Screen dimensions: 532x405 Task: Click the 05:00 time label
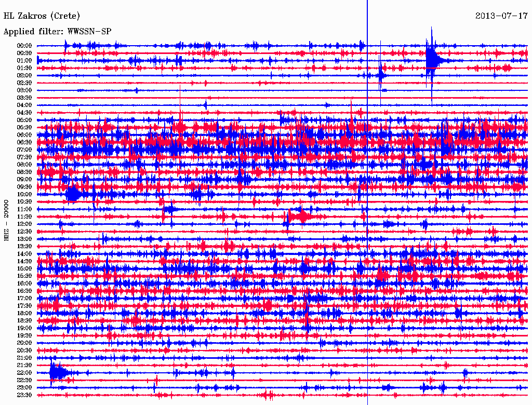click(x=24, y=120)
